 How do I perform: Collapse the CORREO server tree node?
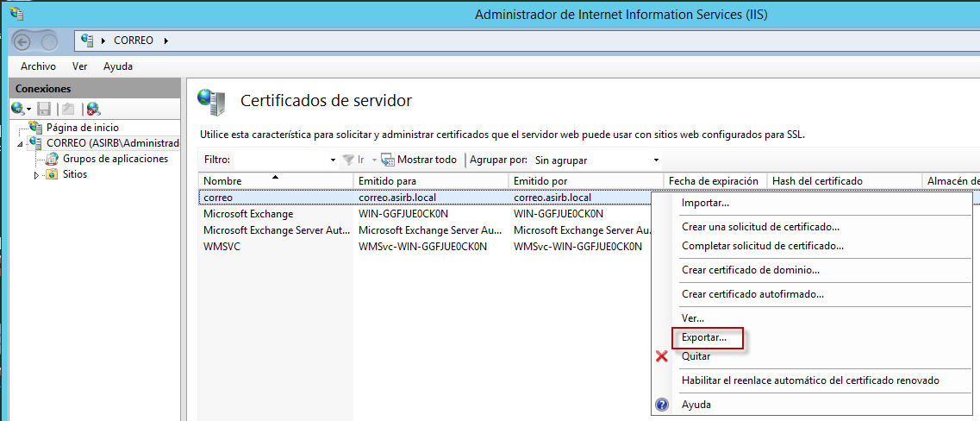click(x=20, y=144)
